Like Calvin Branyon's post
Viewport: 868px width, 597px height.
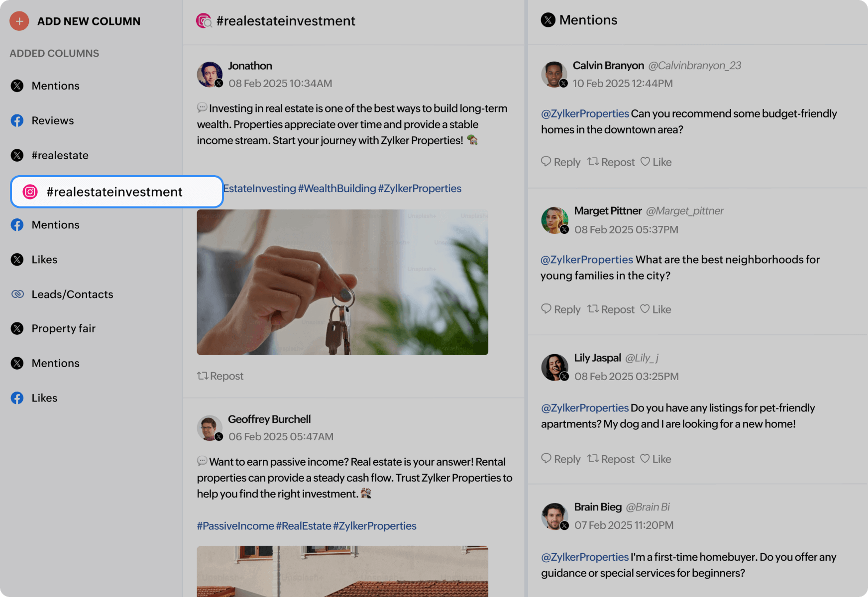pyautogui.click(x=656, y=162)
